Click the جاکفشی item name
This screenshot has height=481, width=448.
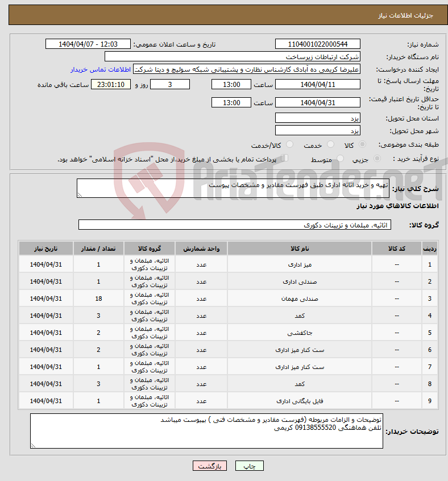pyautogui.click(x=300, y=333)
